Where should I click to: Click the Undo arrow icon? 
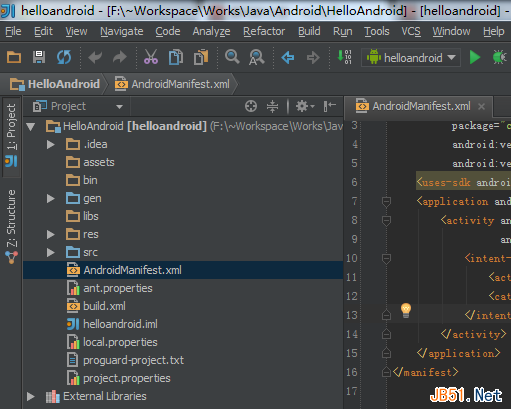[x=95, y=57]
